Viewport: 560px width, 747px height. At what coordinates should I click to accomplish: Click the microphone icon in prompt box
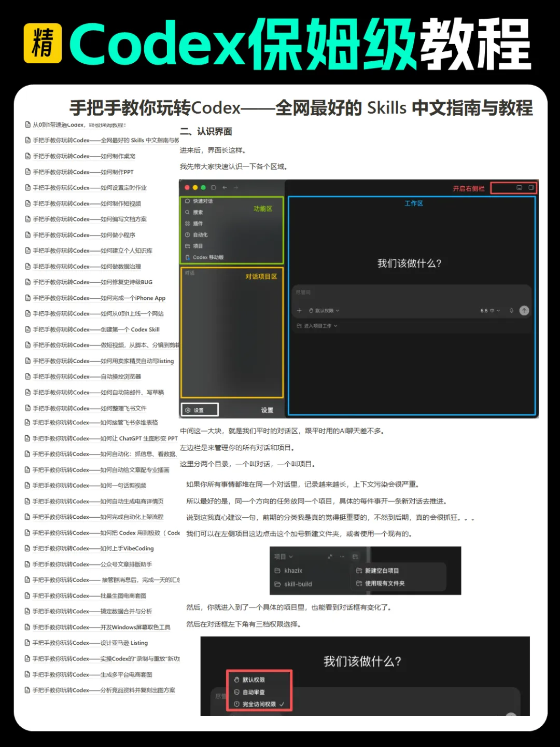coord(511,311)
